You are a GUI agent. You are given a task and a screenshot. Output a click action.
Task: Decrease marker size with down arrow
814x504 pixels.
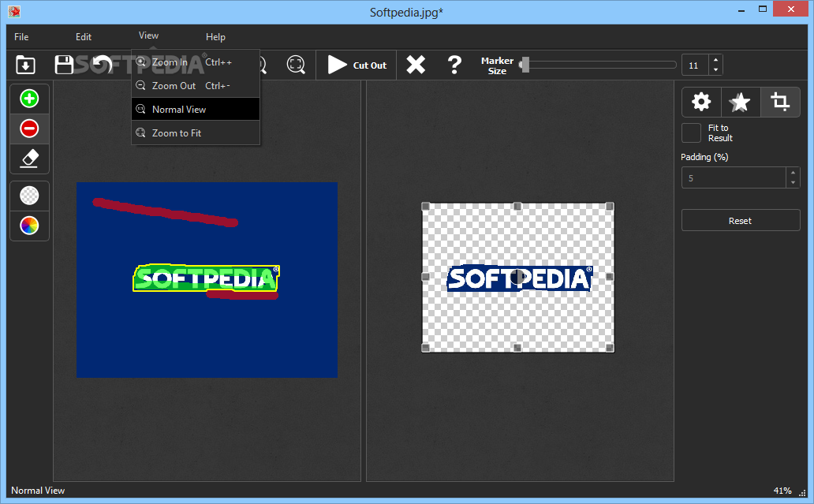tap(716, 70)
